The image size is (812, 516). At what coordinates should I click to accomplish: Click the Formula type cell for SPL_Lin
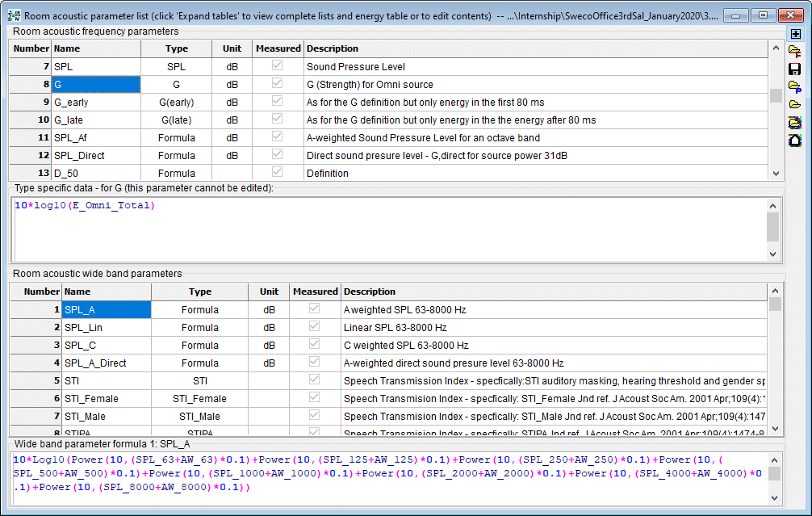coord(200,327)
